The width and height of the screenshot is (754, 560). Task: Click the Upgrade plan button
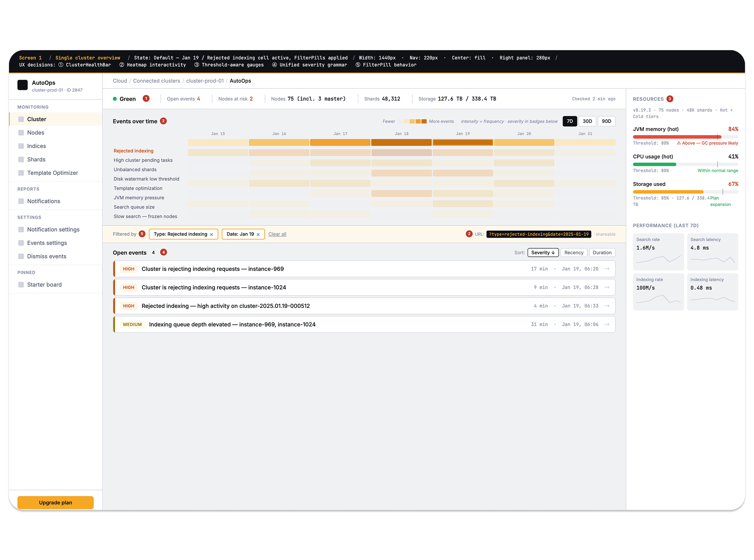pos(55,502)
